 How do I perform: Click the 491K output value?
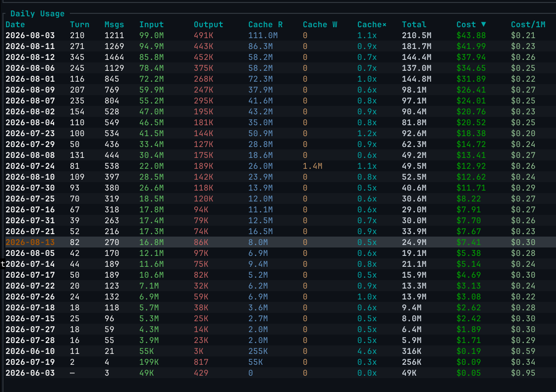(x=204, y=36)
